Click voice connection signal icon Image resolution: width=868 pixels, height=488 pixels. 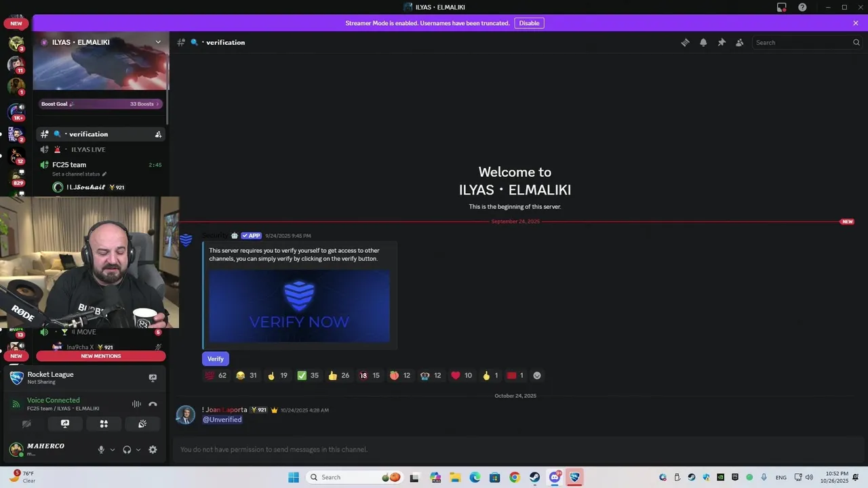(16, 404)
